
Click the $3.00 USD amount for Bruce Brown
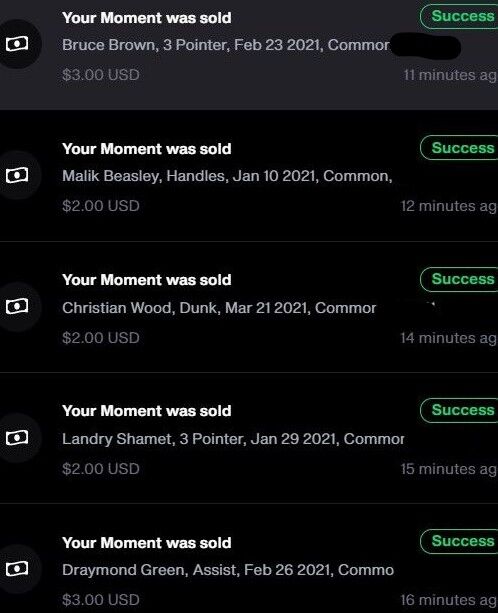click(100, 75)
